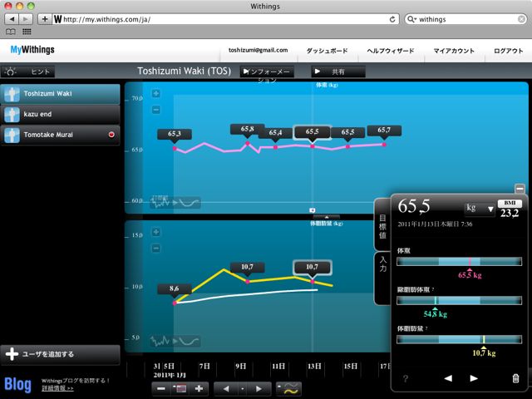Go to previous measurement arrow
532x399 pixels.
coord(448,378)
